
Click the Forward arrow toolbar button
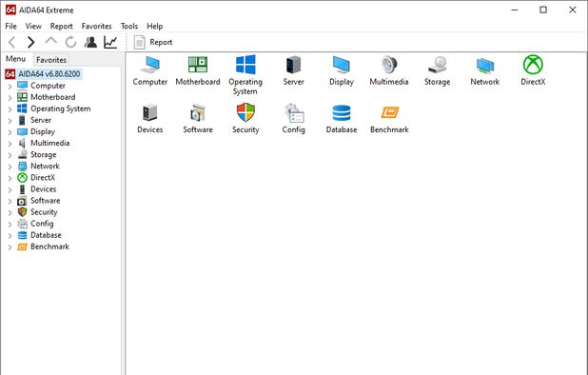[x=31, y=42]
